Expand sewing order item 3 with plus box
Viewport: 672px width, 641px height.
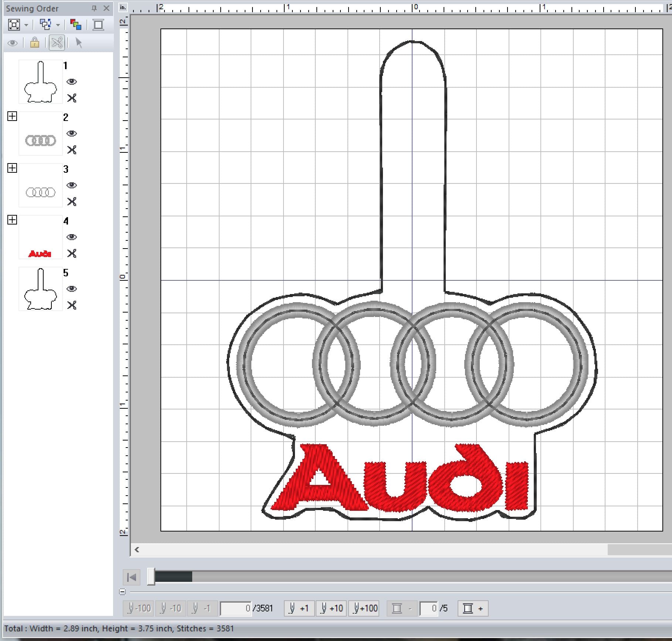coord(12,168)
